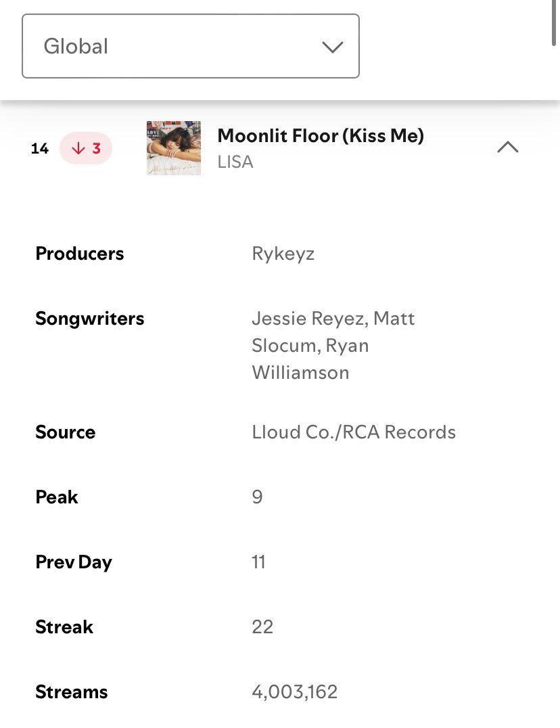
Task: Open the Global region dropdown
Action: click(x=191, y=46)
